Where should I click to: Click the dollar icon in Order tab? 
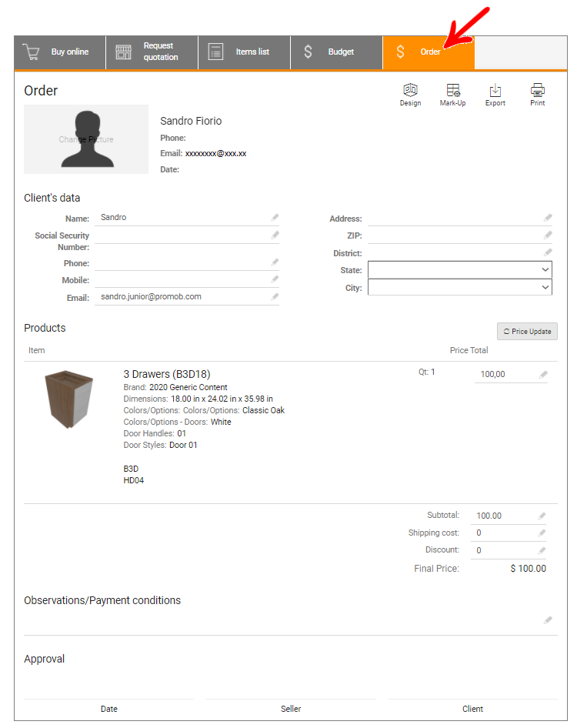pyautogui.click(x=400, y=52)
